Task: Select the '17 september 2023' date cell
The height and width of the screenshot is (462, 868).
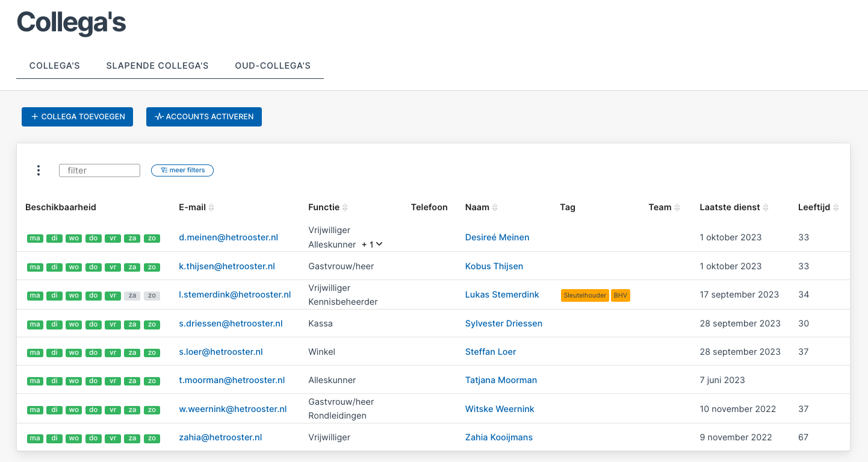Action: [x=739, y=295]
